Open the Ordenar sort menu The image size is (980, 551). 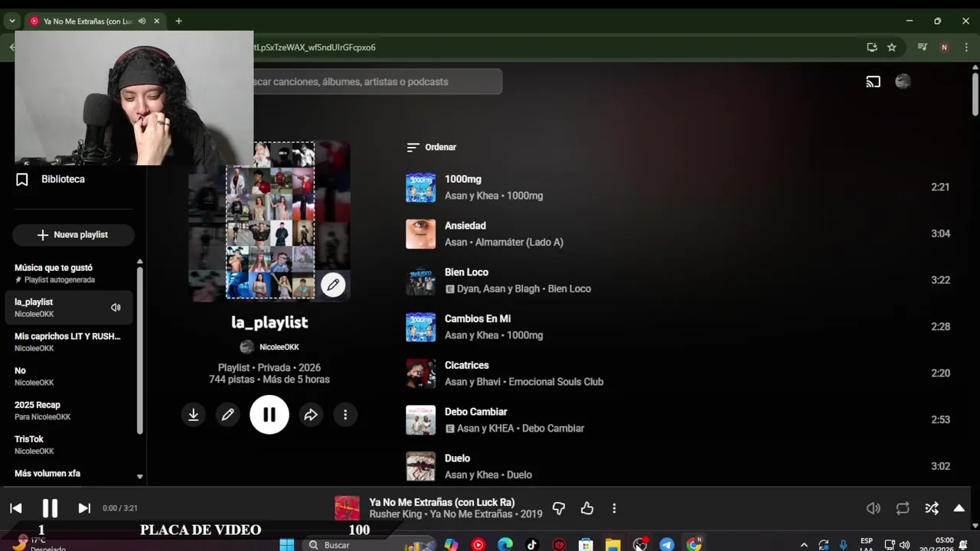[x=431, y=147]
